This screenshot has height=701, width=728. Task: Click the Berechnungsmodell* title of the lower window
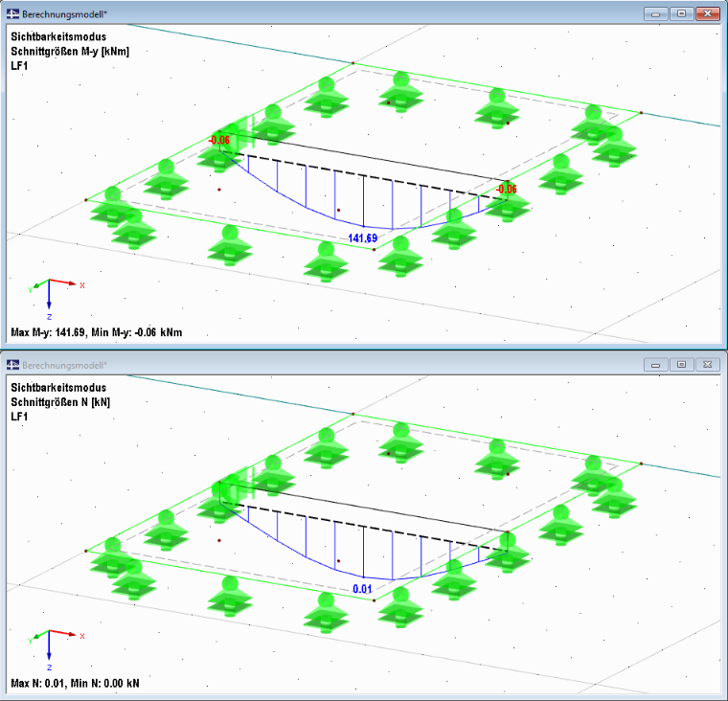(x=64, y=366)
